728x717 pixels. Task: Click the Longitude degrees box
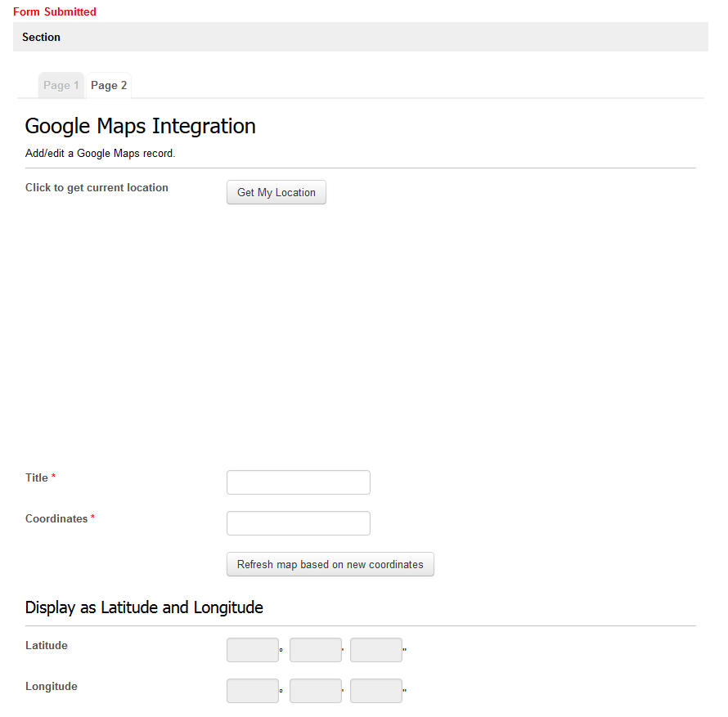252,691
